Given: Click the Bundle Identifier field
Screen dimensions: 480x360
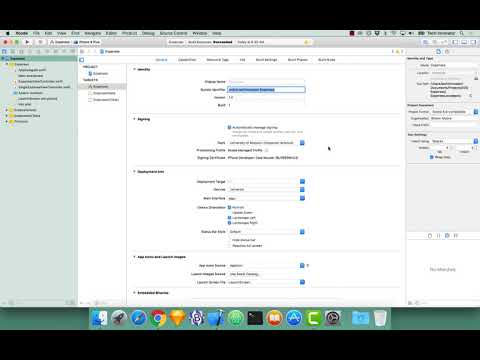Looking at the screenshot, I should (266, 90).
